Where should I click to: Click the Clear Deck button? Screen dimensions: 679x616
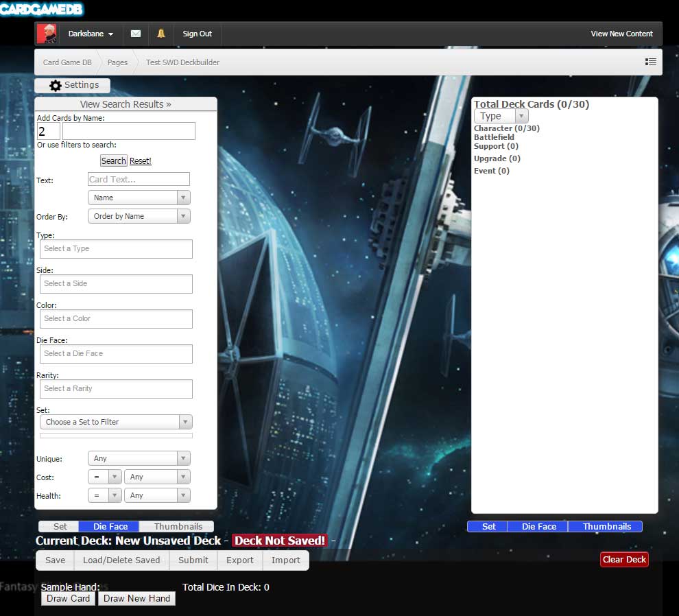(x=624, y=559)
